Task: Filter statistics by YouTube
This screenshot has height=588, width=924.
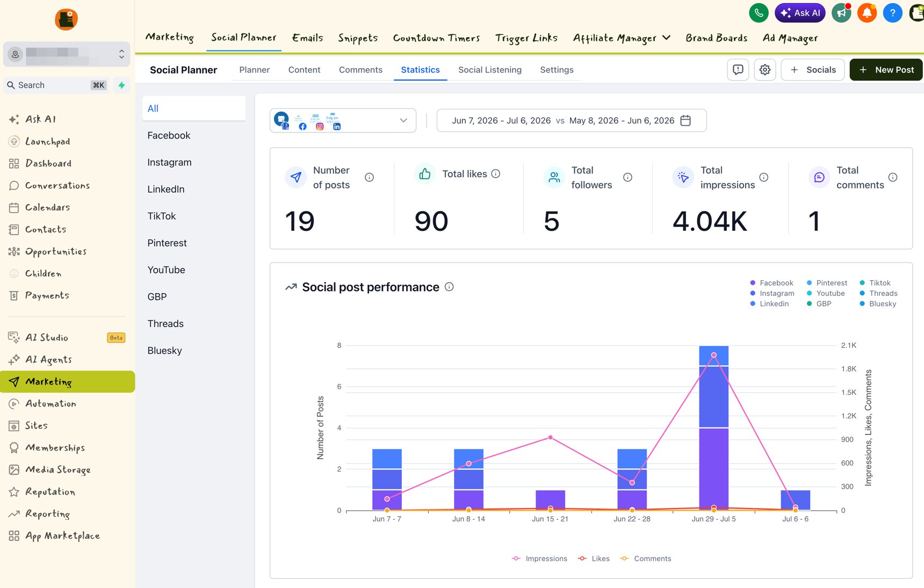Action: pos(166,270)
